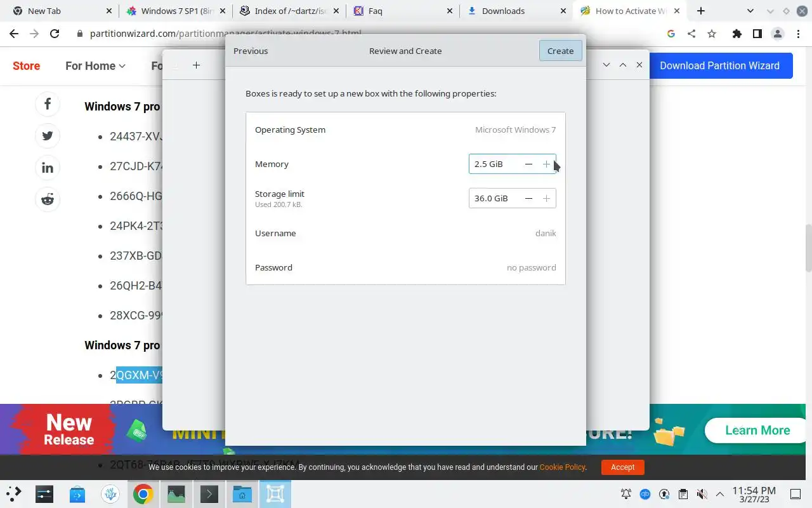This screenshot has height=508, width=812.
Task: Open the Discover software store taskbar icon
Action: (77, 494)
